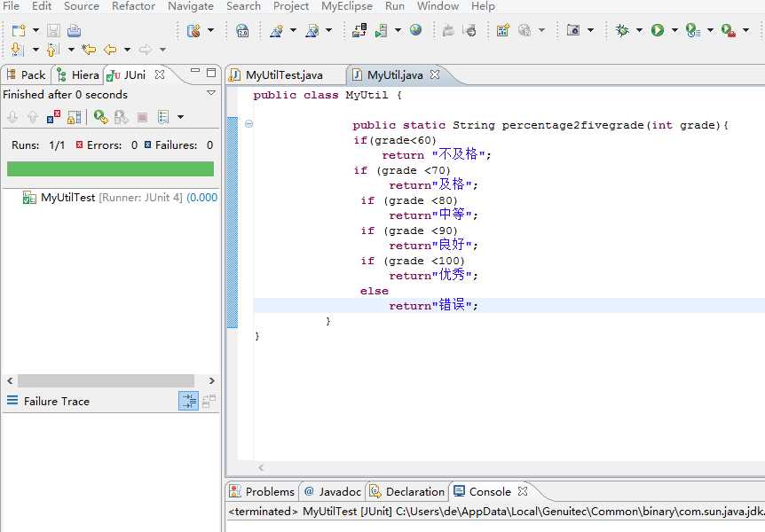
Task: Click the first blue triangle wizard icon
Action: [277, 30]
